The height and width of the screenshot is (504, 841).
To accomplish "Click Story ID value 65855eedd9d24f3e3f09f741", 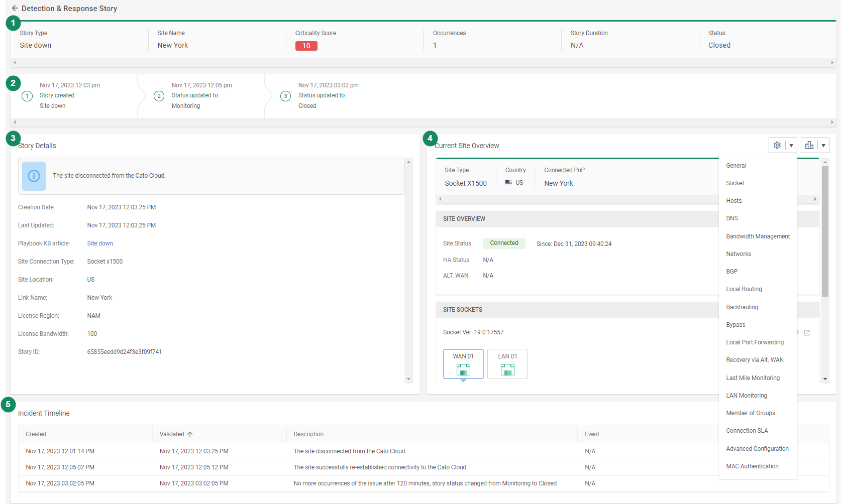I will (125, 352).
